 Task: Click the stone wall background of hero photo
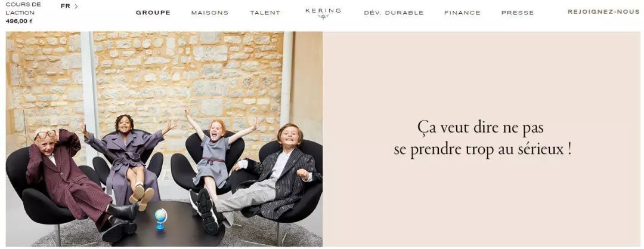(x=185, y=70)
